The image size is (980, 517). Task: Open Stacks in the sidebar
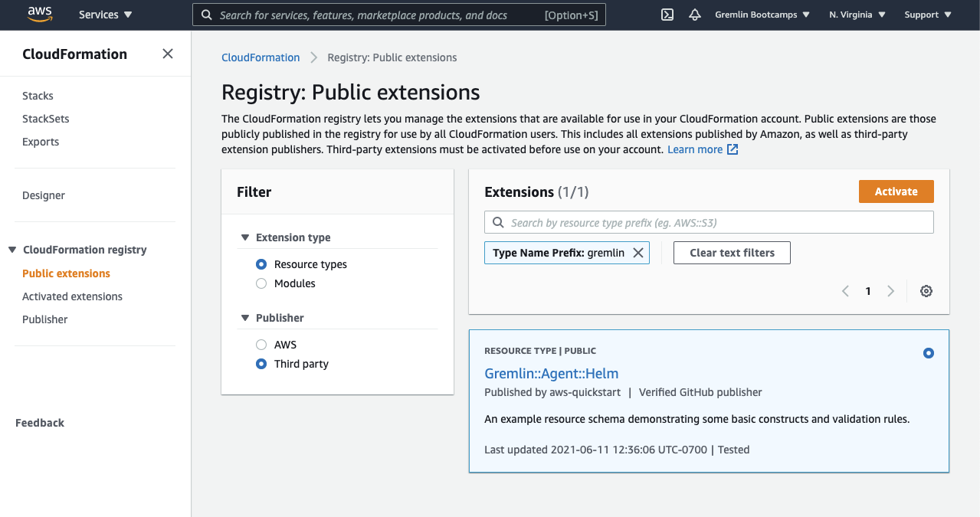tap(38, 96)
